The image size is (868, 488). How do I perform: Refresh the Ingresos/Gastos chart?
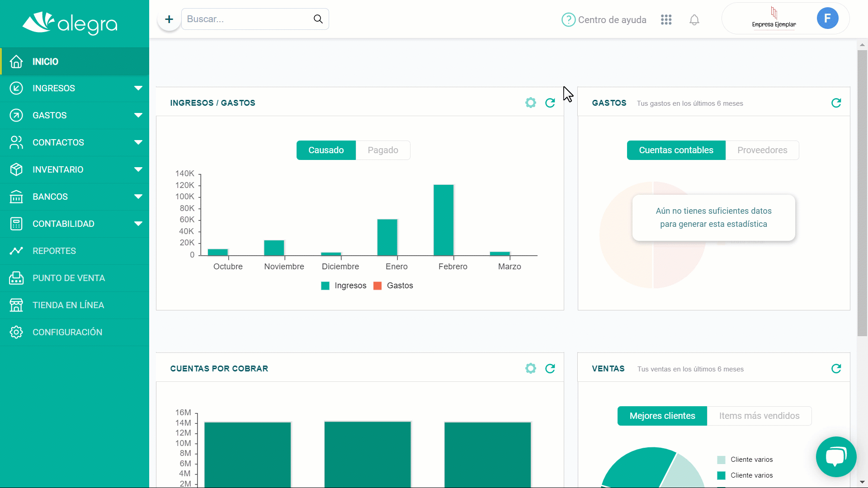tap(550, 103)
